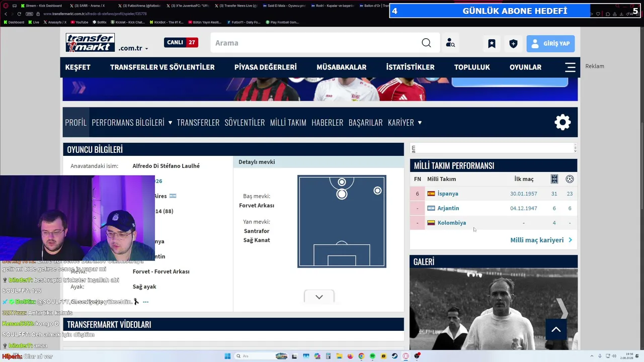Click the matches-played pitch icon
Image resolution: width=644 pixels, height=362 pixels.
click(x=554, y=179)
